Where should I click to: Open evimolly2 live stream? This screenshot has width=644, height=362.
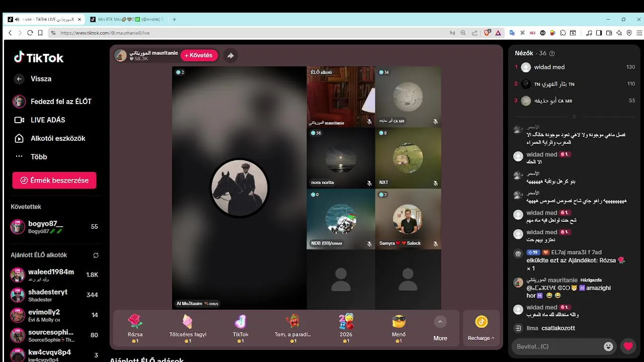tap(54, 315)
